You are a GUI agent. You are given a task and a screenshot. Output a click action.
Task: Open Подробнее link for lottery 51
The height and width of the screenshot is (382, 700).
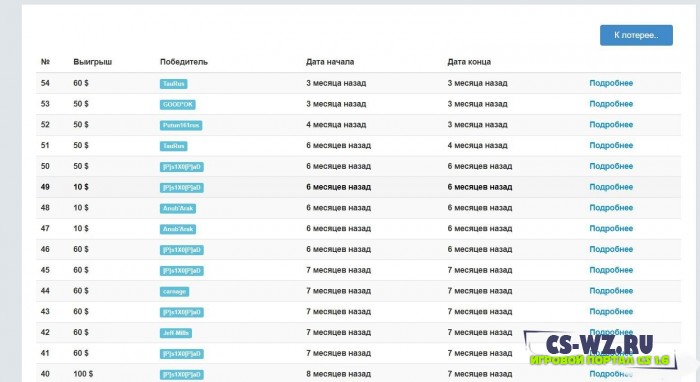click(x=611, y=145)
